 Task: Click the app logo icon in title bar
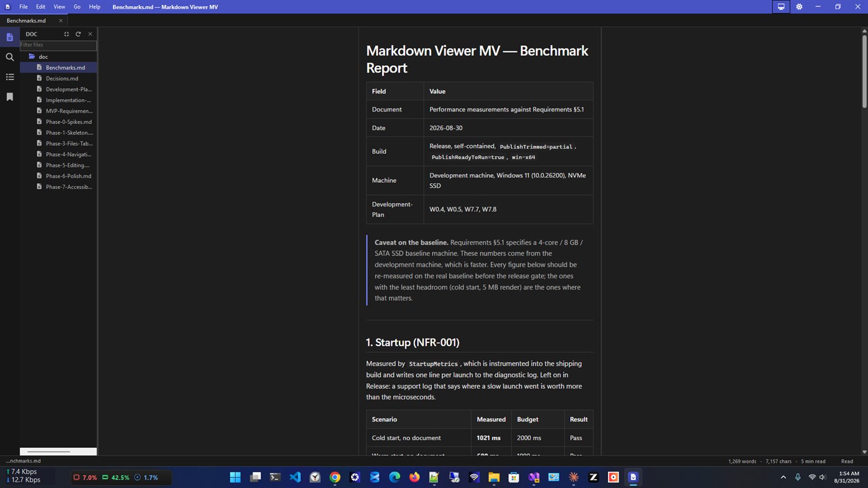point(7,7)
